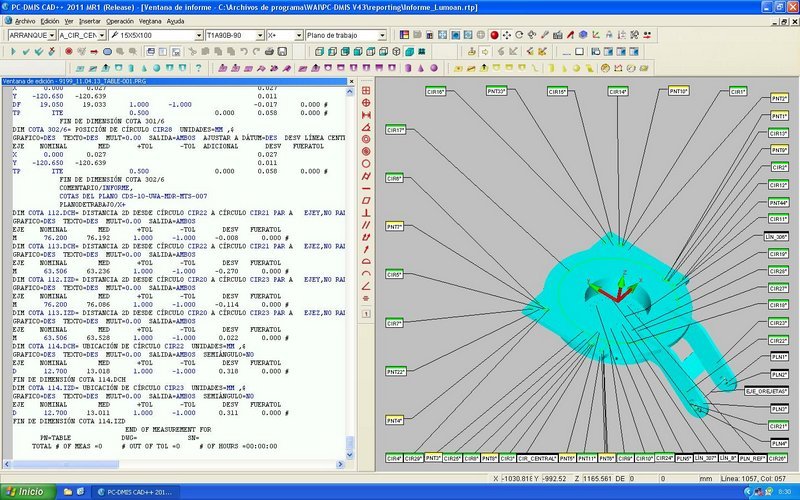Viewport: 800px width, 500px height.
Task: Click the scissors cut icon
Action: (192, 52)
